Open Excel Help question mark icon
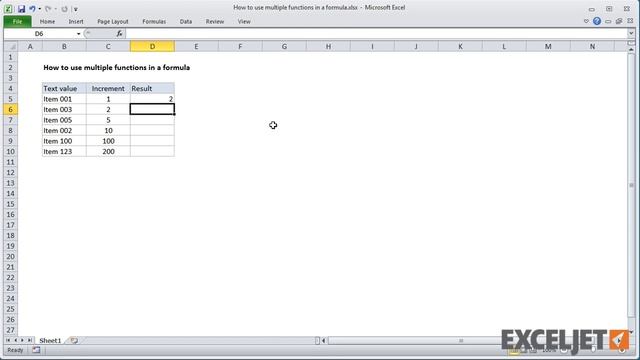 [597, 21]
